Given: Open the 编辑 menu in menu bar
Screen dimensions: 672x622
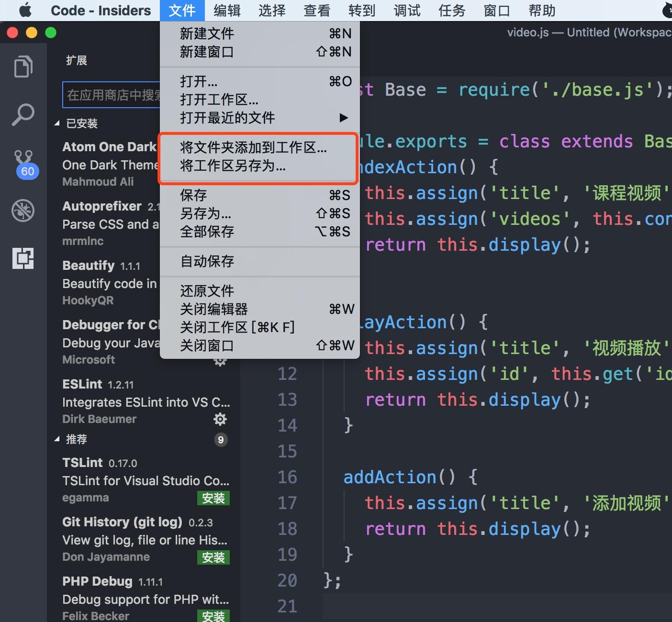Looking at the screenshot, I should coord(227,11).
